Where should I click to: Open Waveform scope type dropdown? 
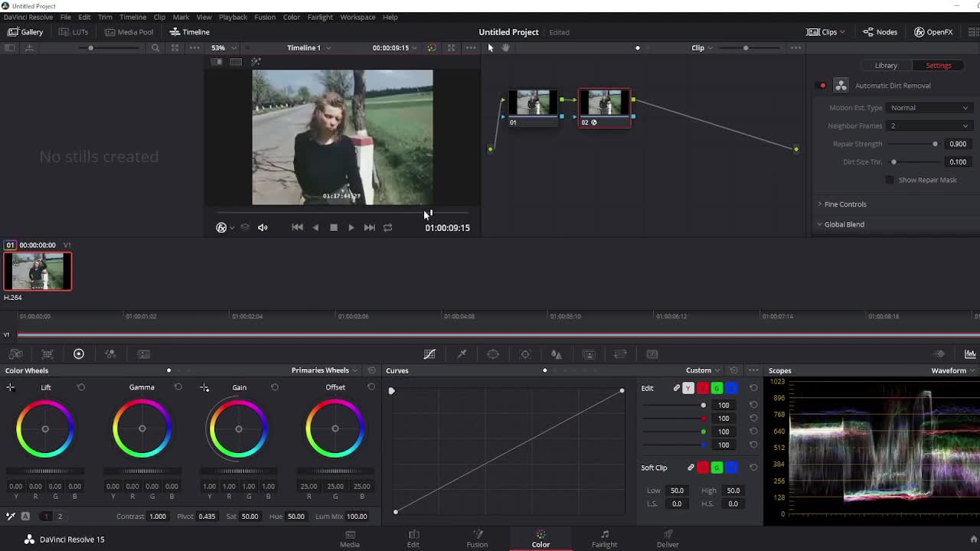point(952,370)
